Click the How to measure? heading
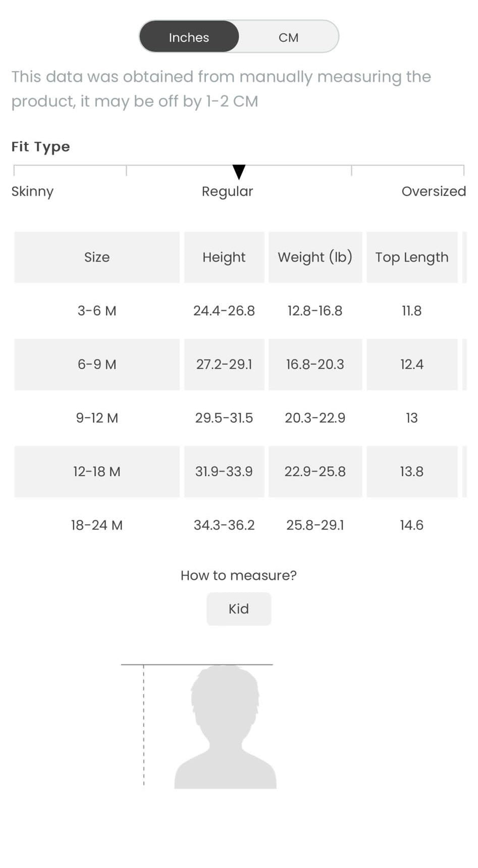 239,575
